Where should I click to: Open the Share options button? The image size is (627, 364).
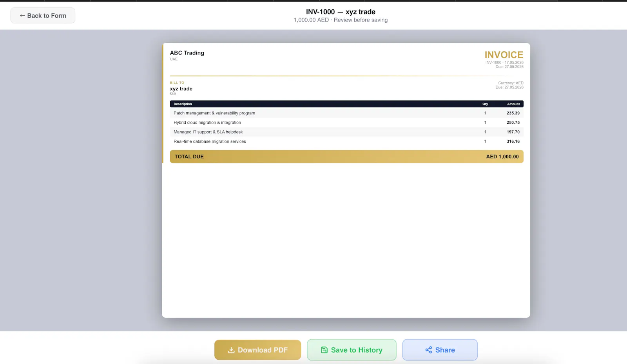[440, 350]
